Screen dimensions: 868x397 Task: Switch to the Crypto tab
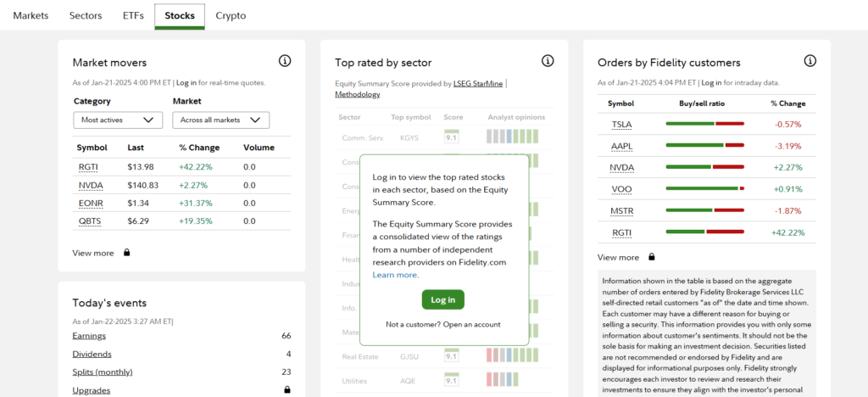coord(232,15)
